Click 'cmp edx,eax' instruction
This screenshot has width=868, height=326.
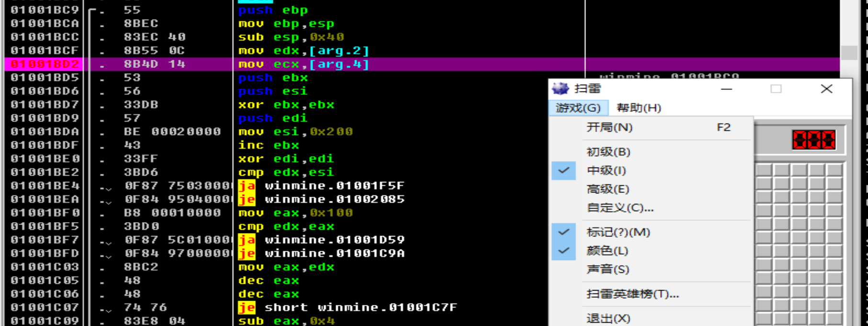pos(286,226)
